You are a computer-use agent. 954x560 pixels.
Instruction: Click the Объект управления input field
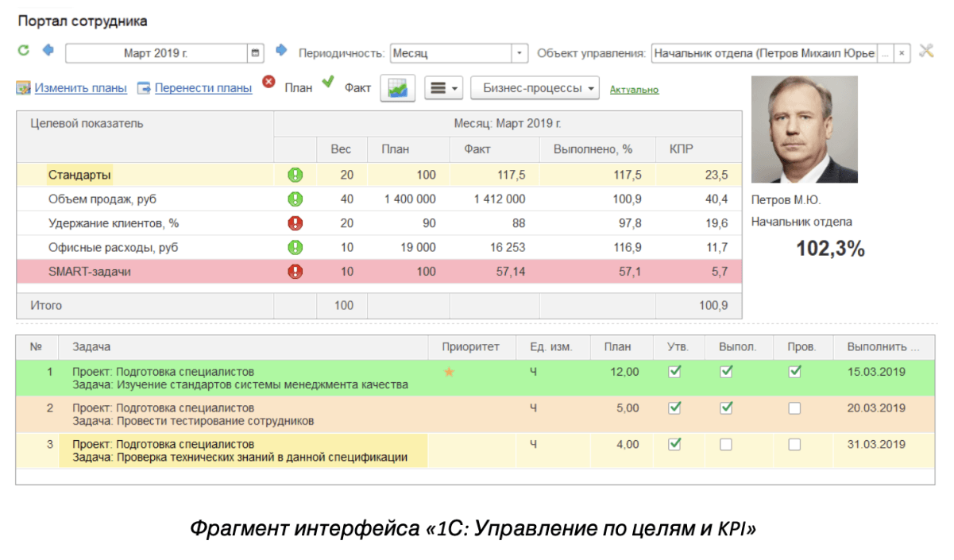764,53
